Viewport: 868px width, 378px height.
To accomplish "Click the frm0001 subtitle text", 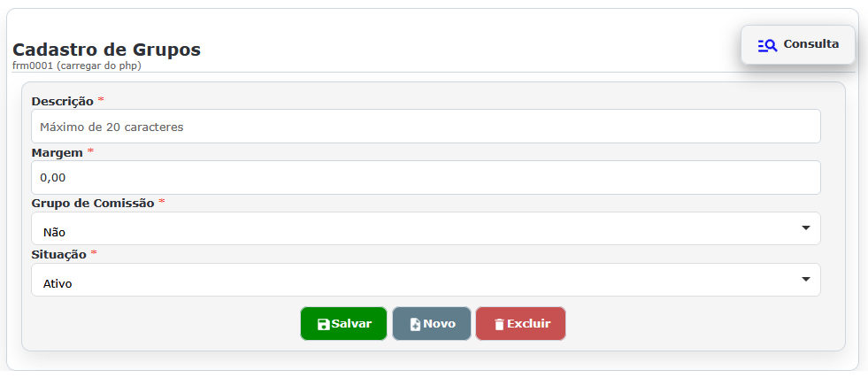I will coord(77,66).
